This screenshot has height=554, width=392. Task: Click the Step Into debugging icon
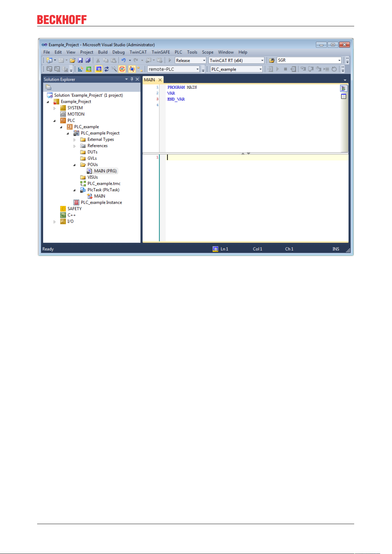tap(303, 69)
